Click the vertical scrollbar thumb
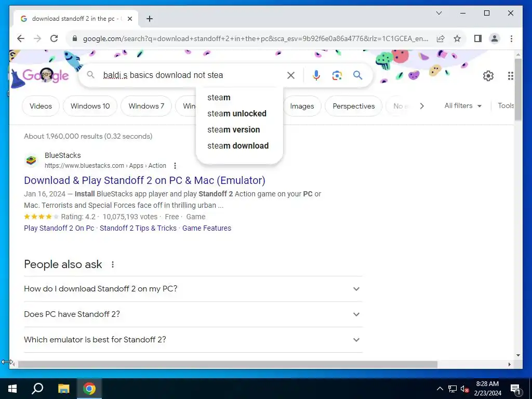532x399 pixels. [518, 89]
